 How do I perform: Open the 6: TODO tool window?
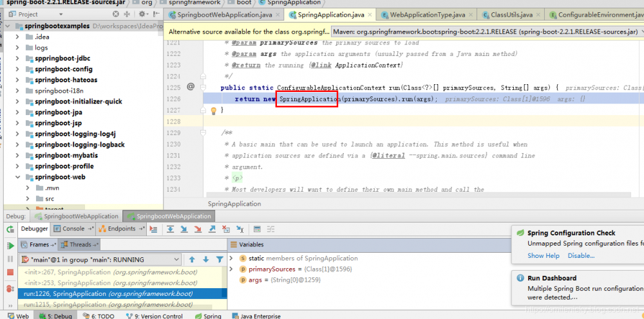98,316
